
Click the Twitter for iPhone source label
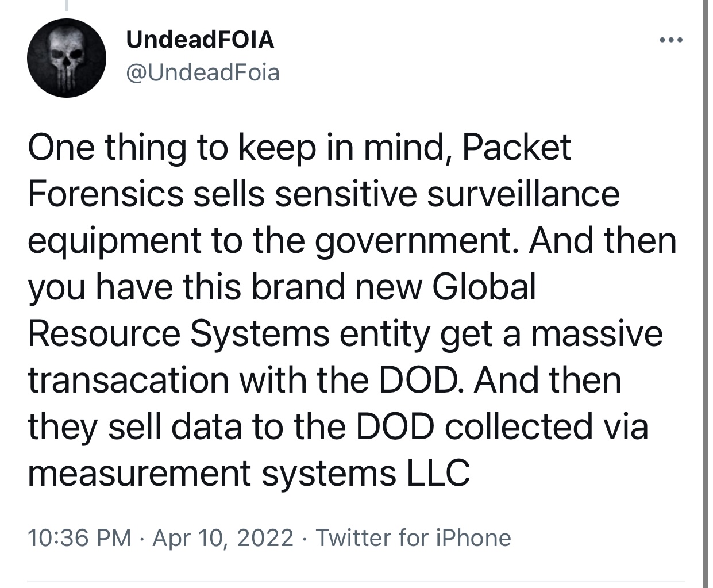pyautogui.click(x=413, y=538)
